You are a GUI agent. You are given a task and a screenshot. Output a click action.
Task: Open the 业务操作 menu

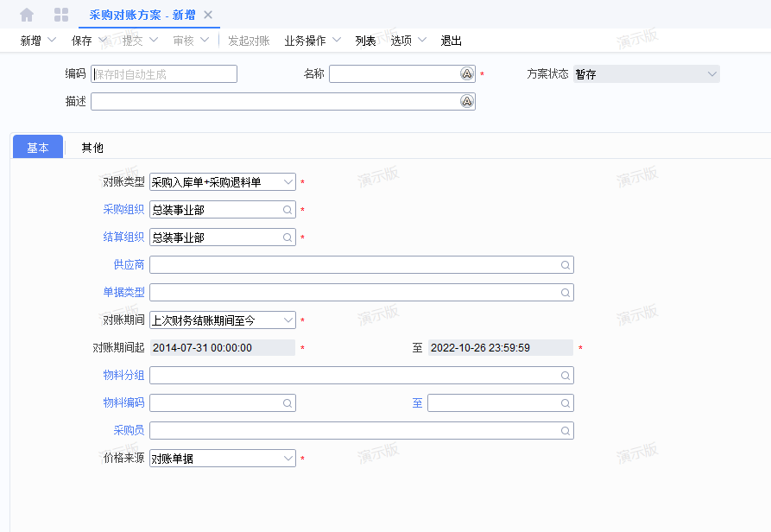307,40
